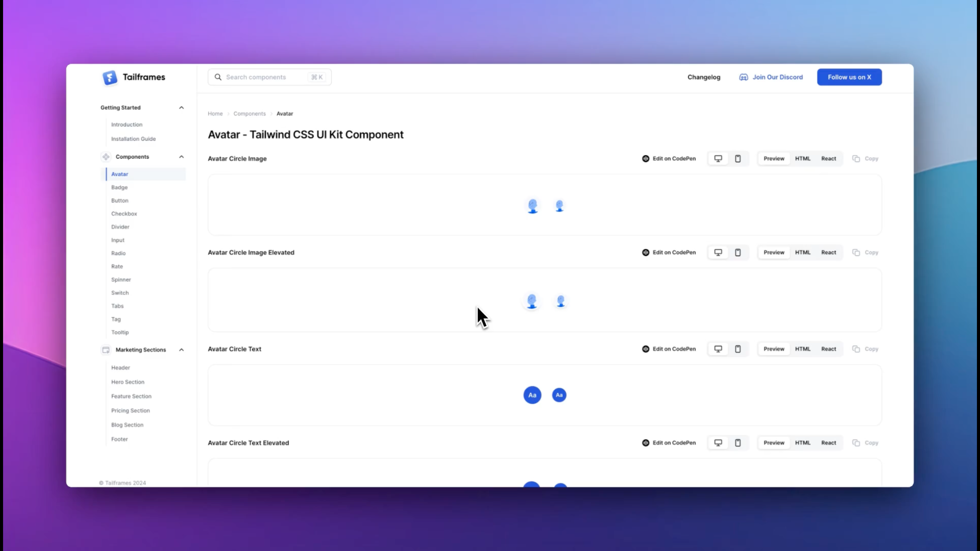Viewport: 980px width, 551px height.
Task: Click the Discord icon in header
Action: point(743,77)
